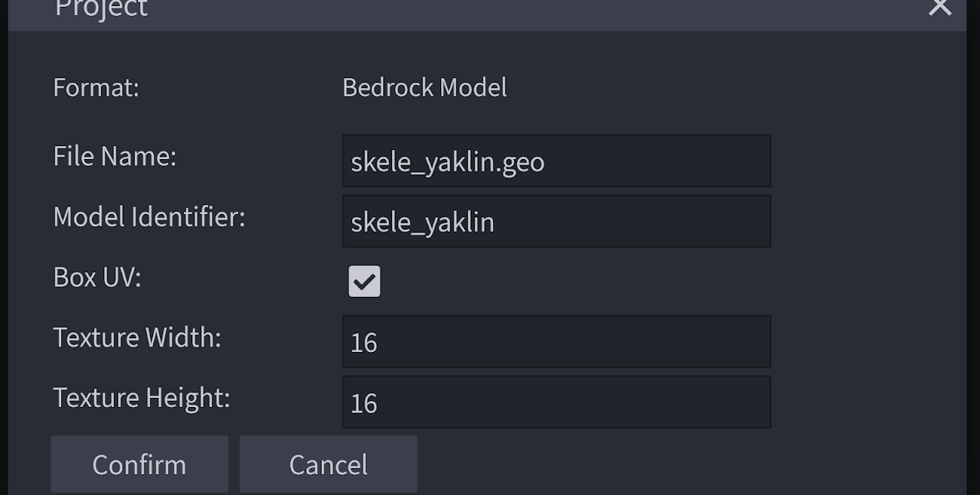980x495 pixels.
Task: Click the "Box UV:" label text
Action: coord(96,277)
